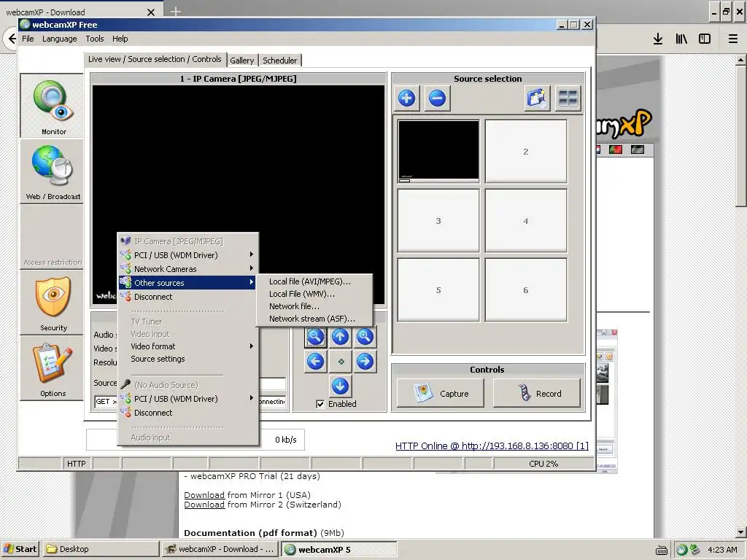The image size is (747, 560).
Task: Switch to the Scheduler tab
Action: [x=279, y=60]
